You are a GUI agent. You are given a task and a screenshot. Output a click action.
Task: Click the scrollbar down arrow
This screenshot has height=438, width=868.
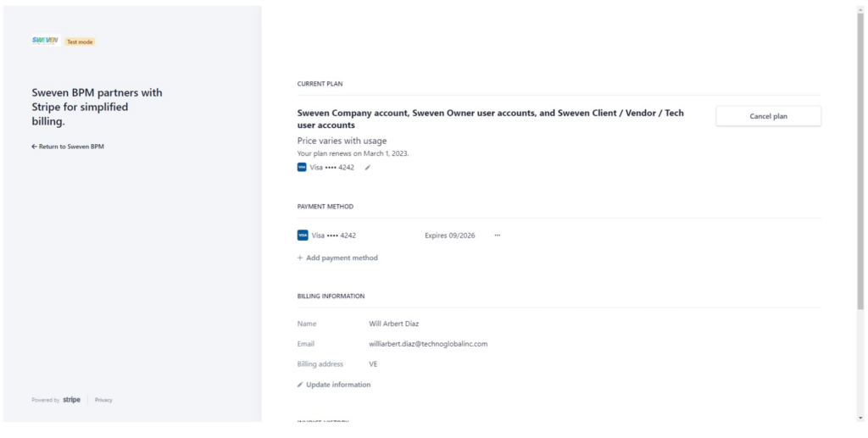pyautogui.click(x=860, y=418)
